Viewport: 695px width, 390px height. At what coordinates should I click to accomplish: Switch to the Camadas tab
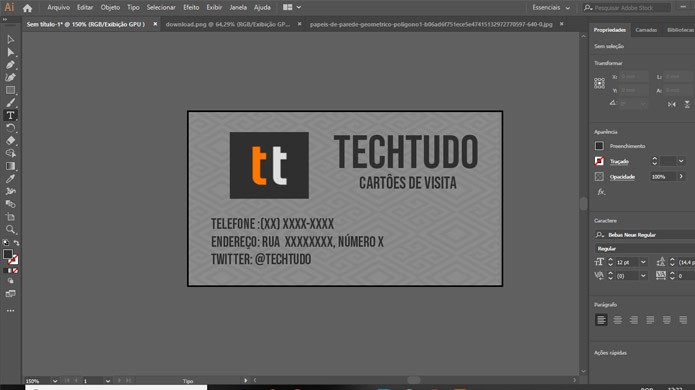pos(646,30)
